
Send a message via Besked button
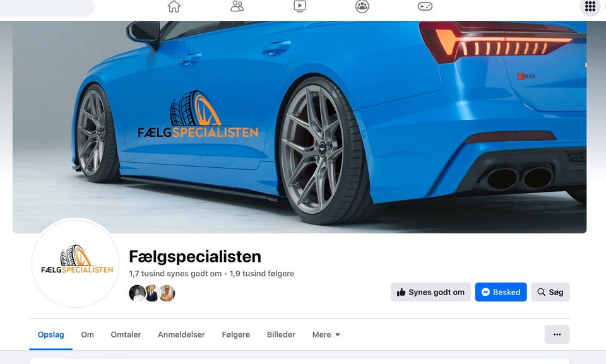point(501,292)
